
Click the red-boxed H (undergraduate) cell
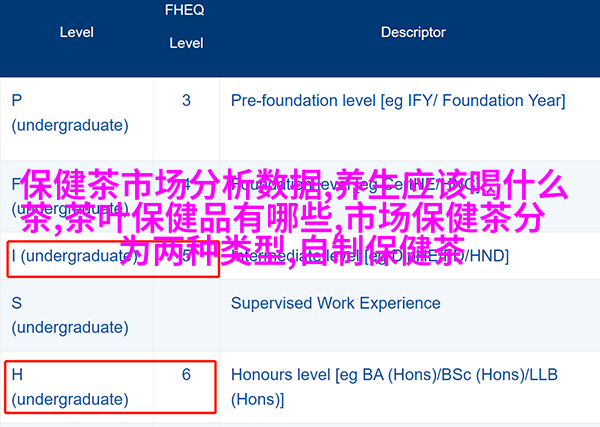coord(70,387)
